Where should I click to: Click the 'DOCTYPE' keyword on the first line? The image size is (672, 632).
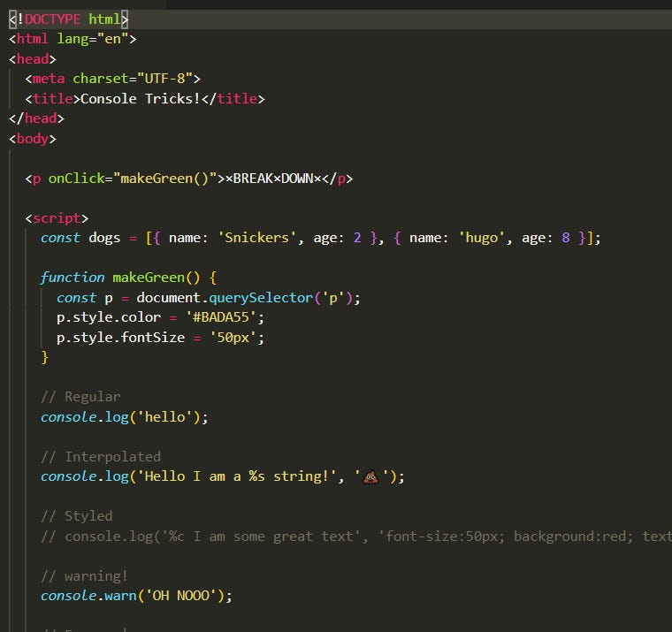click(x=52, y=19)
